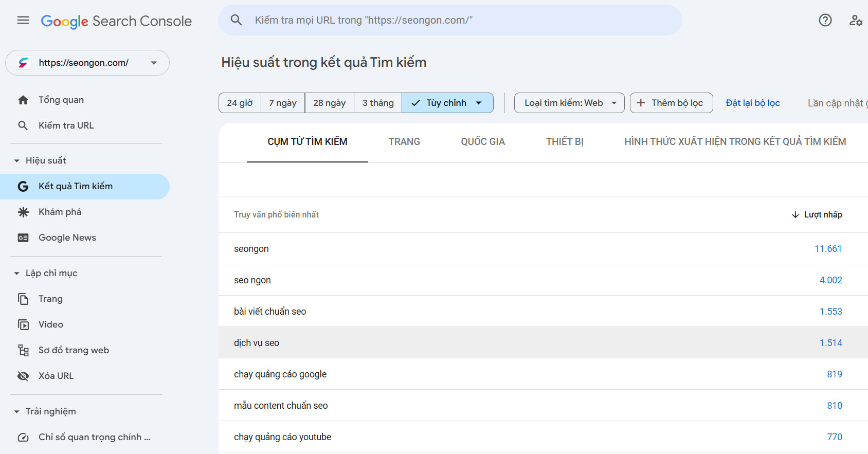868x454 pixels.
Task: Select the chạy quảng cáo google query
Action: click(x=543, y=374)
